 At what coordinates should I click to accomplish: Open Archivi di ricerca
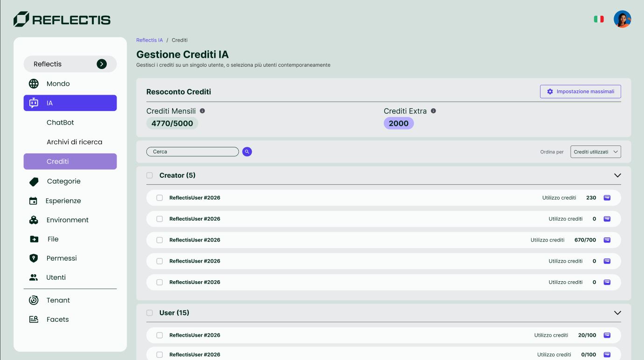74,142
